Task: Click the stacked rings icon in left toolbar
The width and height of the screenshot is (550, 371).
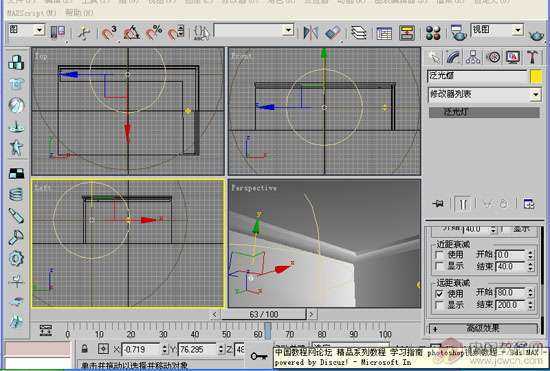Action: tap(16, 194)
